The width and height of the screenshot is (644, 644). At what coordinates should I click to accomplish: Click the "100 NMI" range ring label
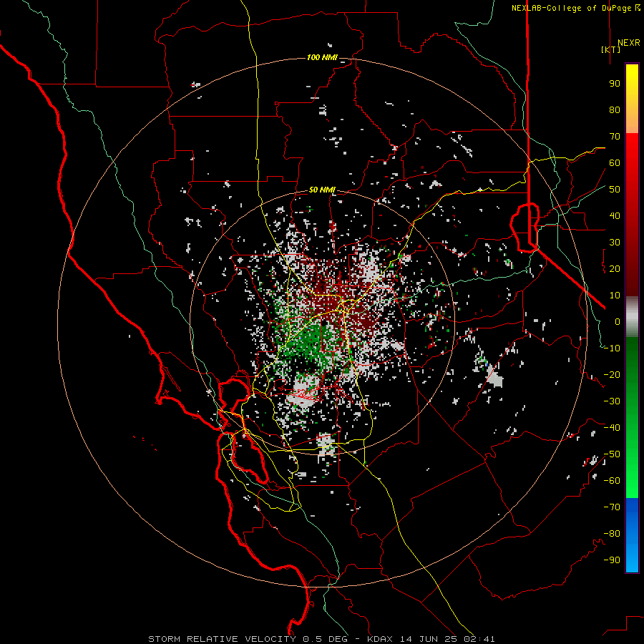click(322, 57)
